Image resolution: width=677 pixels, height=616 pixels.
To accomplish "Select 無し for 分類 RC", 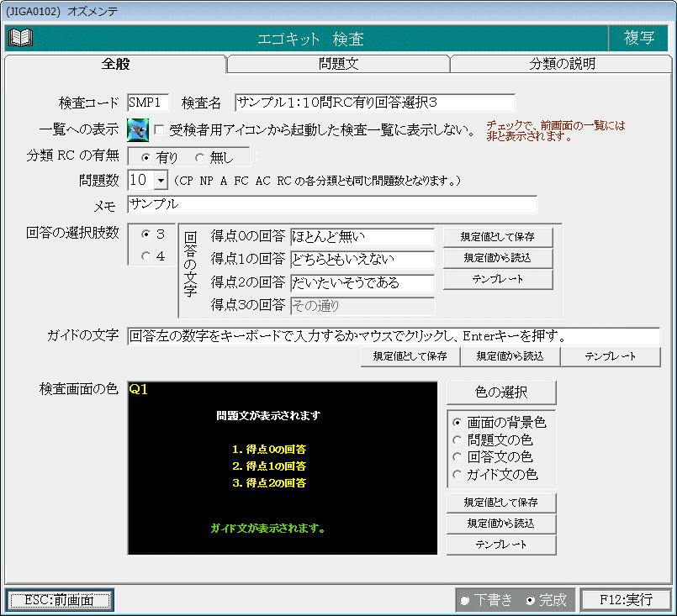I will [199, 156].
